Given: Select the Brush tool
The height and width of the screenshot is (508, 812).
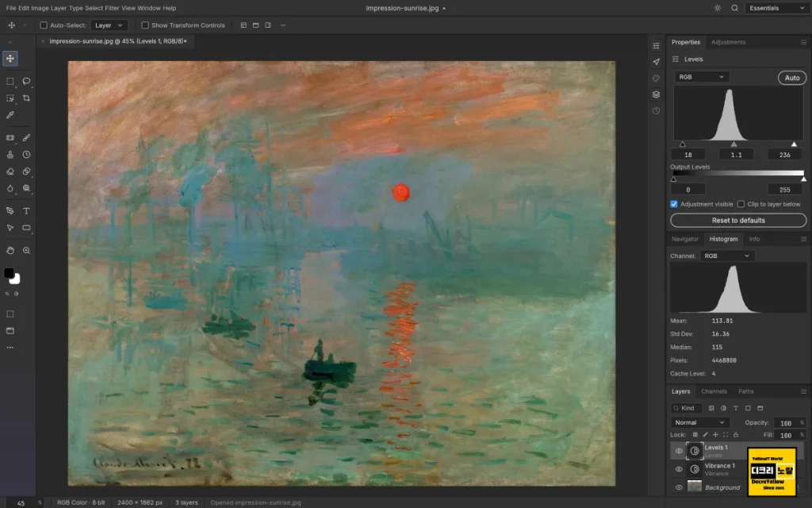Looking at the screenshot, I should coord(26,138).
